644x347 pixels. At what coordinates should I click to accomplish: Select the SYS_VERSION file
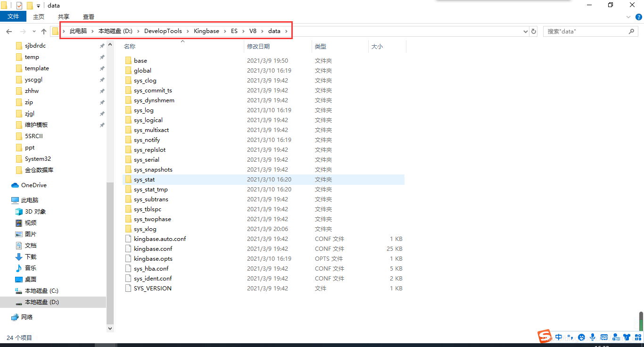click(153, 289)
